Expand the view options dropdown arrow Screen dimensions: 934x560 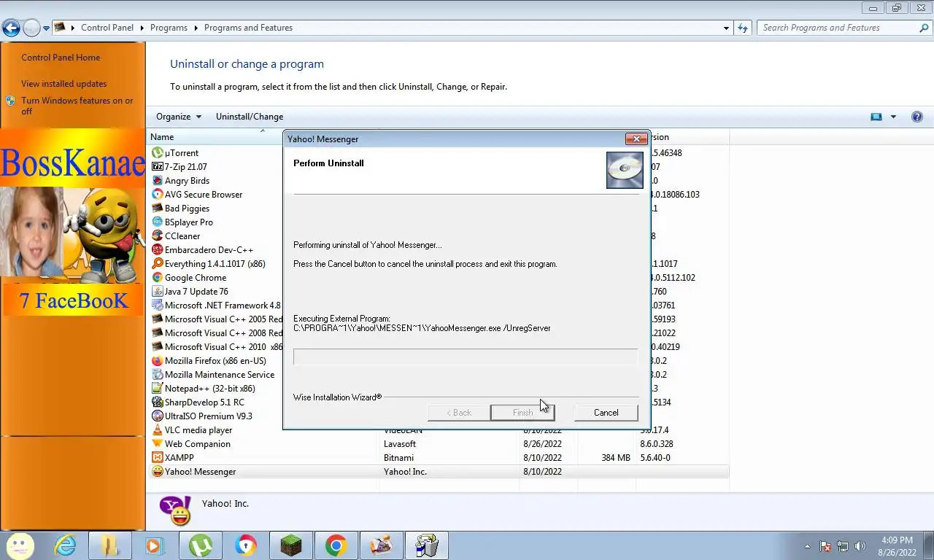pos(893,117)
